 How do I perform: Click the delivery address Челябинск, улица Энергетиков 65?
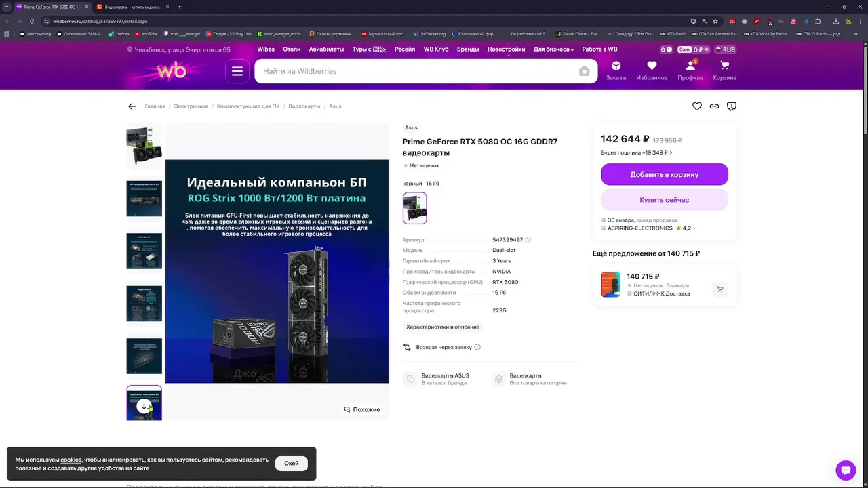[179, 49]
